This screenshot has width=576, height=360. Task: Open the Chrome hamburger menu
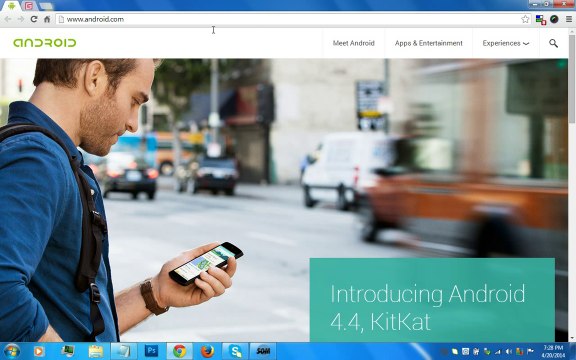click(569, 19)
